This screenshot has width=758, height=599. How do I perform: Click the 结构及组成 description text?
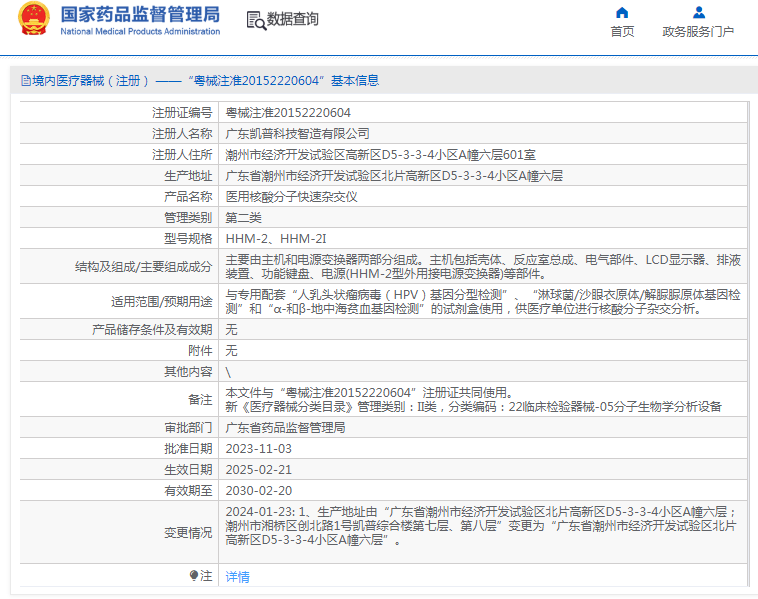pyautogui.click(x=483, y=267)
